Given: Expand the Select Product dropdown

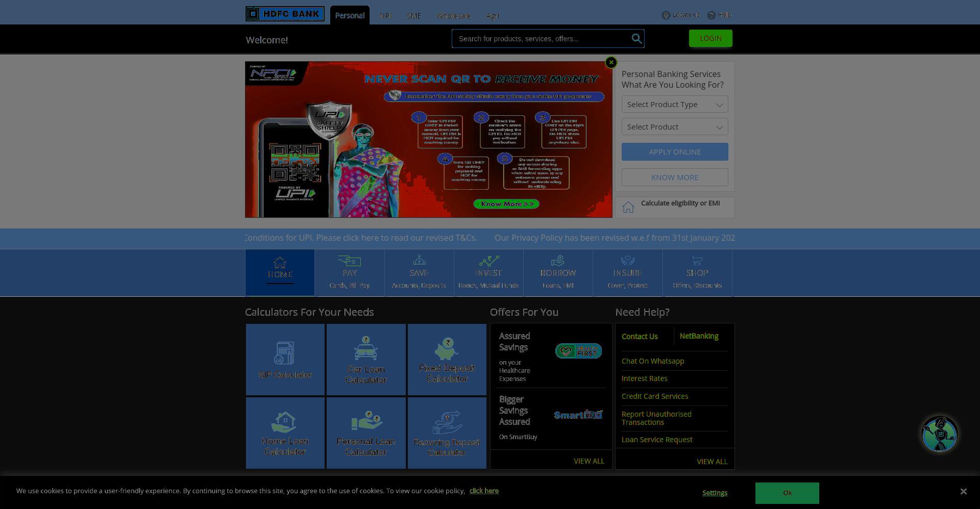Looking at the screenshot, I should (x=675, y=127).
